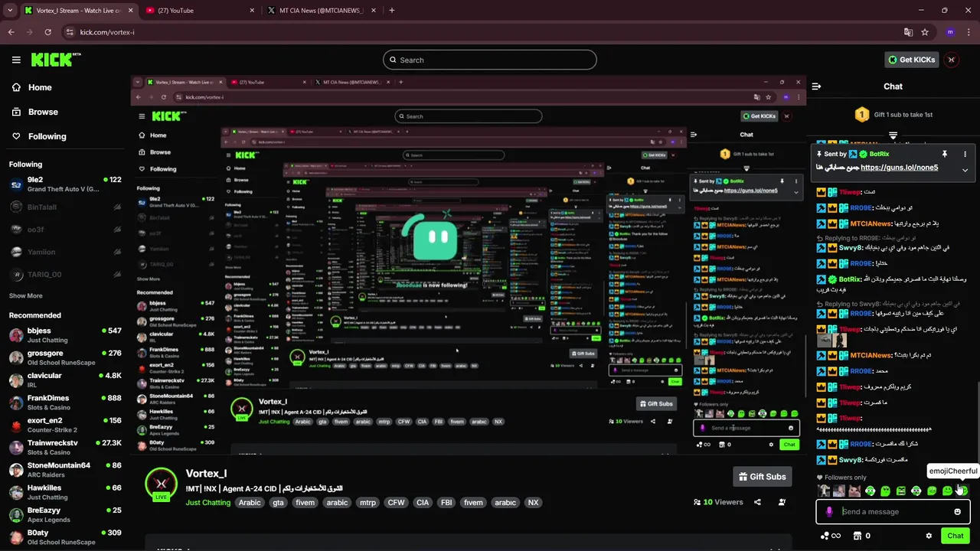This screenshot has height=551, width=980.
Task: Click the translate page icon in address bar
Action: pos(908,32)
